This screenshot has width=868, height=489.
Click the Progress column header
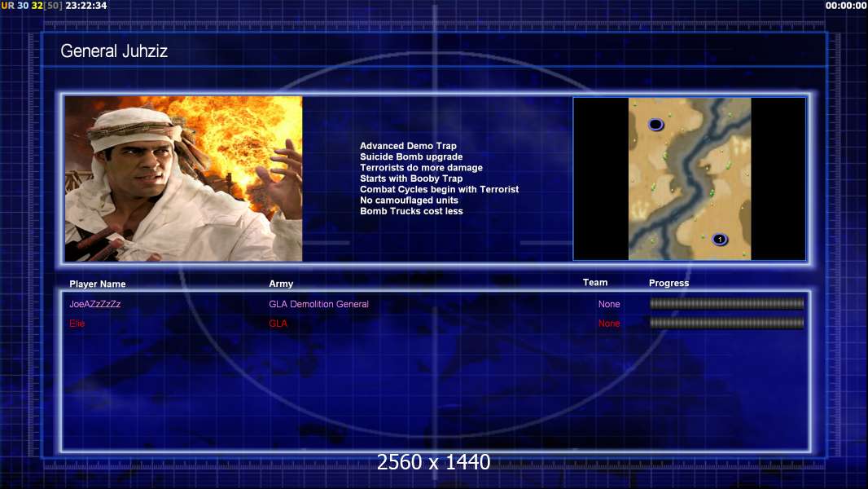click(669, 283)
